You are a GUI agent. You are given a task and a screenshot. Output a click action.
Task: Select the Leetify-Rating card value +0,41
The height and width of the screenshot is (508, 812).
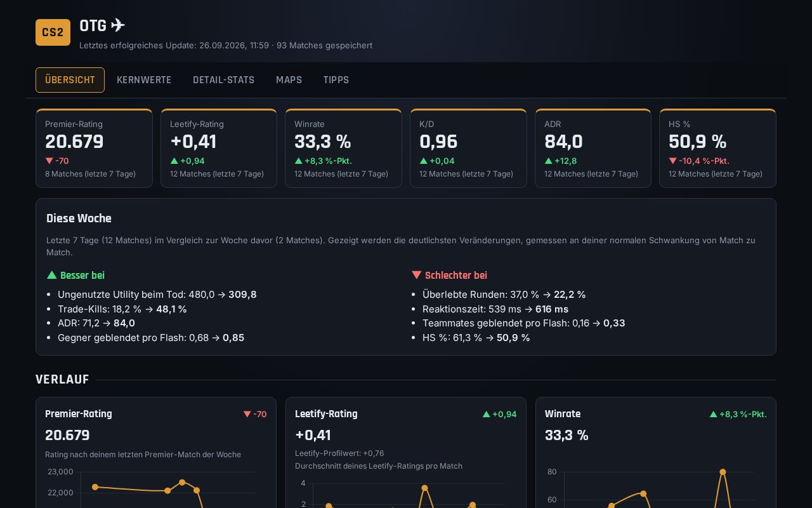coord(193,142)
